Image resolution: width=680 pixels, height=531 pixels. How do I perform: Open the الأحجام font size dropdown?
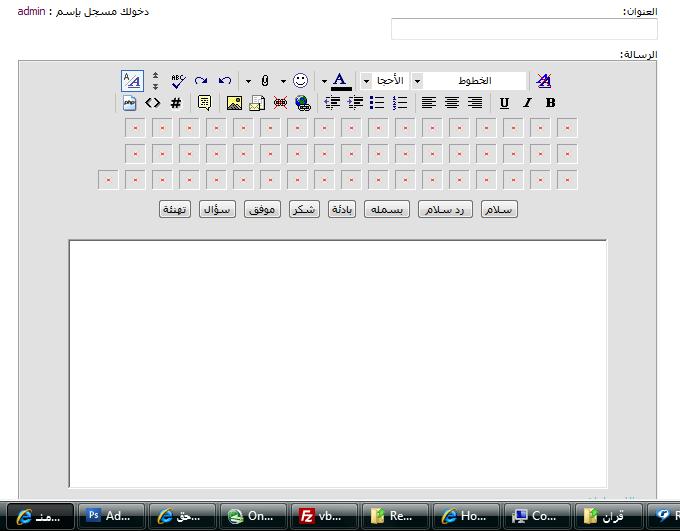(366, 81)
